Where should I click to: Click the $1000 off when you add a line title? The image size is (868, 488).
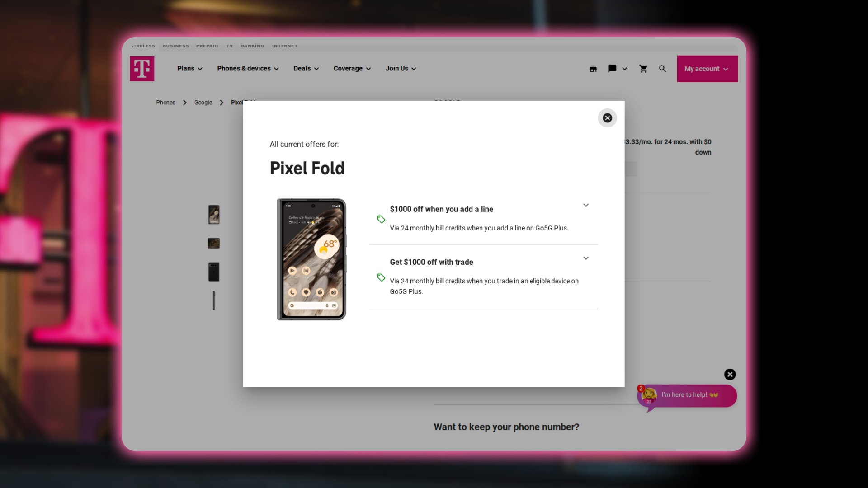point(441,209)
